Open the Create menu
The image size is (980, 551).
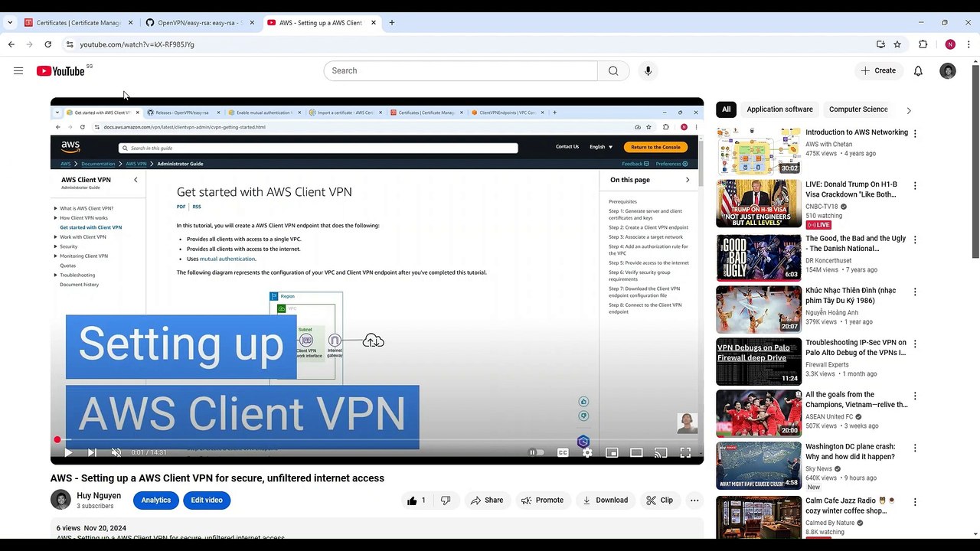click(877, 70)
